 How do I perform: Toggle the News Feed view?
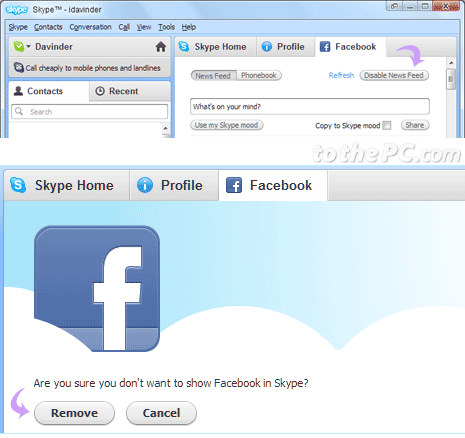(x=213, y=76)
